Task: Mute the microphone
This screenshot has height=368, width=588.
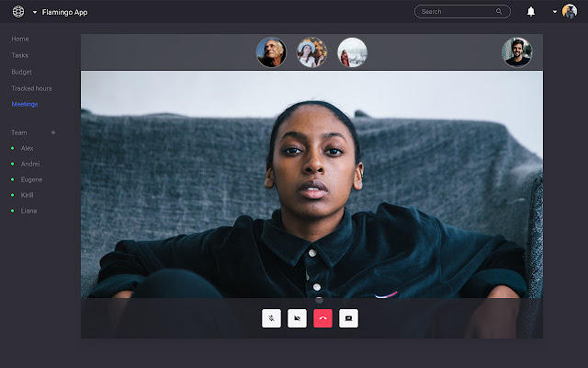Action: [x=271, y=318]
